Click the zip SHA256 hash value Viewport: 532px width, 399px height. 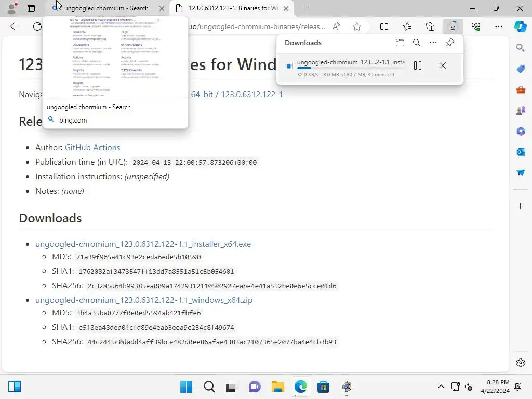click(212, 342)
